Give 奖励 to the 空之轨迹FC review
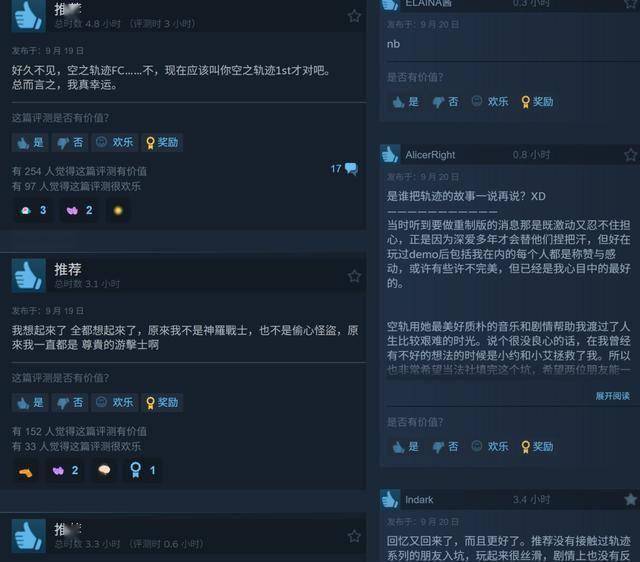640x562 pixels. coord(162,142)
